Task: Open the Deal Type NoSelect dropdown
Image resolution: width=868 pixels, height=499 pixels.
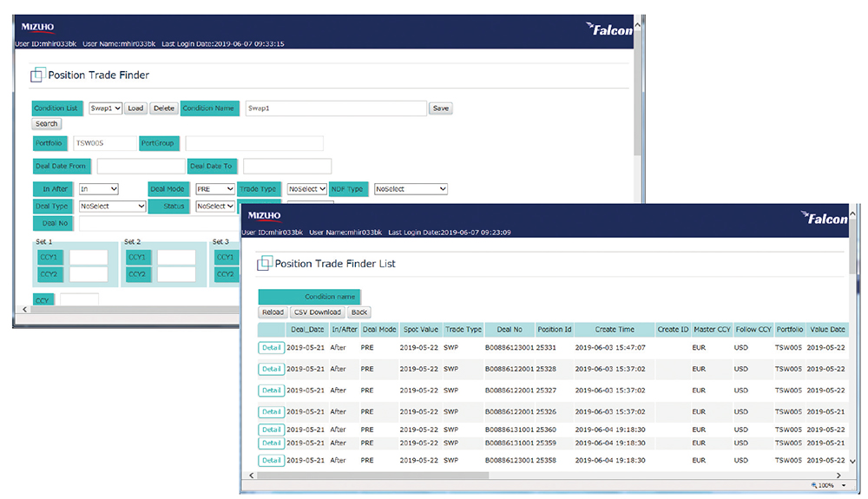Action: tap(112, 207)
